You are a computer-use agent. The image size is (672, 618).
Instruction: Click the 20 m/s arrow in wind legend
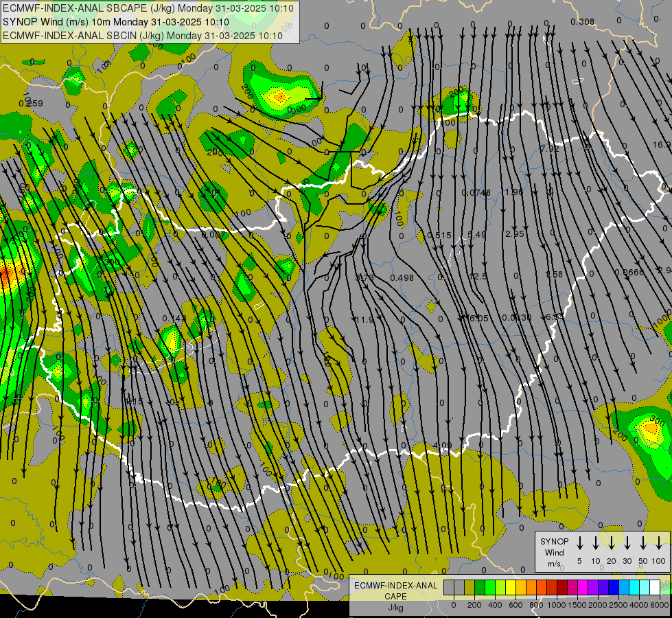coord(611,542)
